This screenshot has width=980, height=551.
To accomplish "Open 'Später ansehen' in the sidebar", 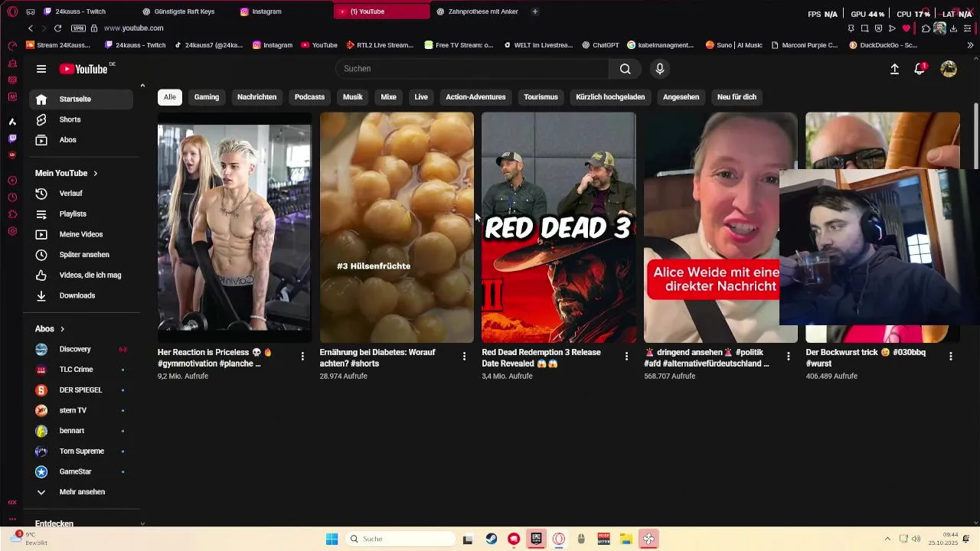I will (x=81, y=255).
